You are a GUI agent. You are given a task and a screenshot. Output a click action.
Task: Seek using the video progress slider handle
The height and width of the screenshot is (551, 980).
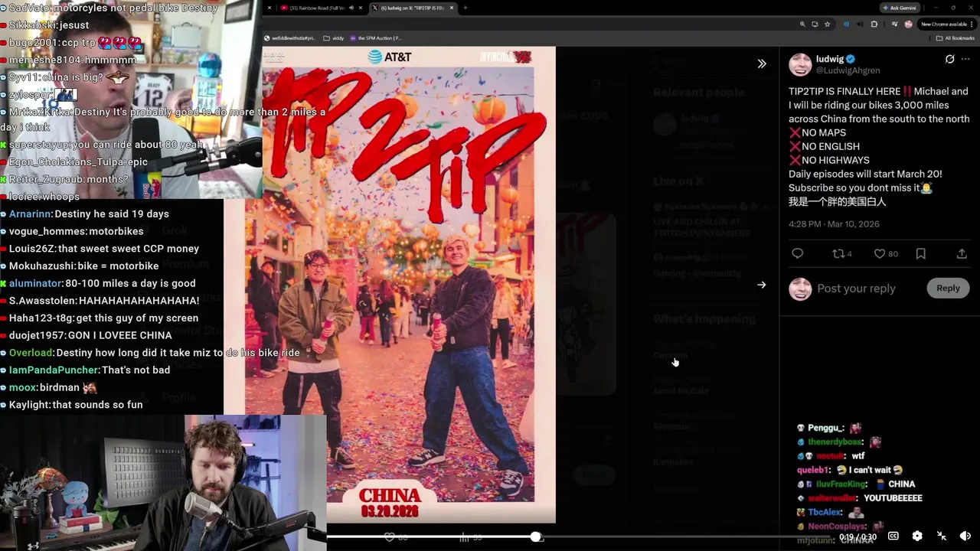(x=536, y=537)
